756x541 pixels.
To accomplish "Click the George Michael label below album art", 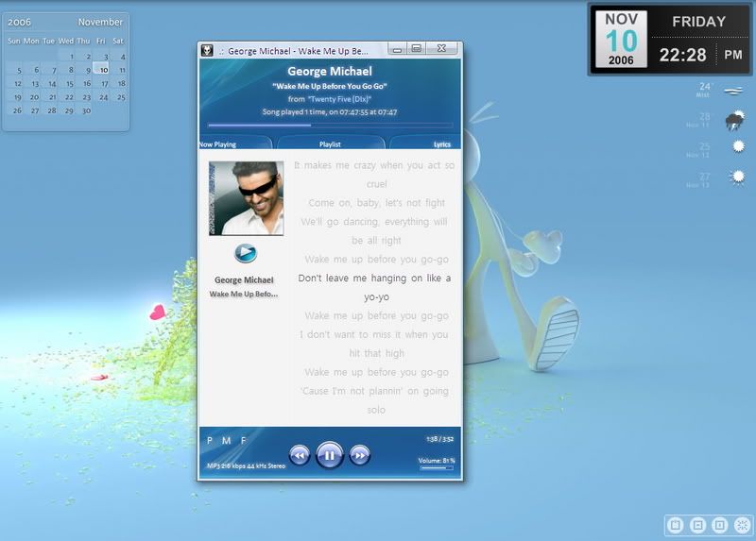I will 244,279.
